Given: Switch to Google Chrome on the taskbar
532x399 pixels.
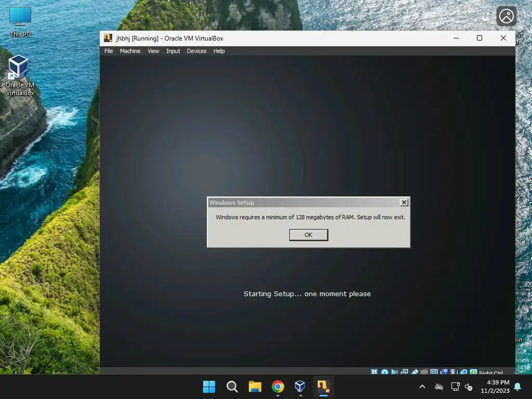Looking at the screenshot, I should [277, 387].
